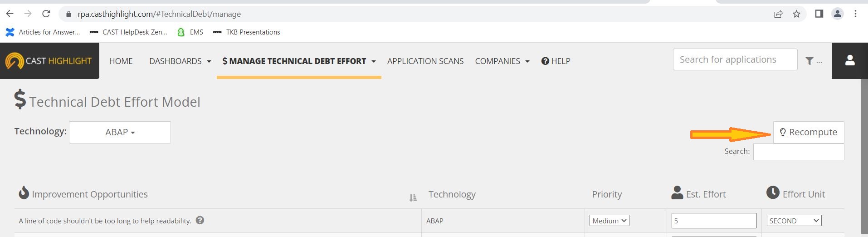Toggle the browser side panel icon
The image size is (868, 237).
point(819,14)
